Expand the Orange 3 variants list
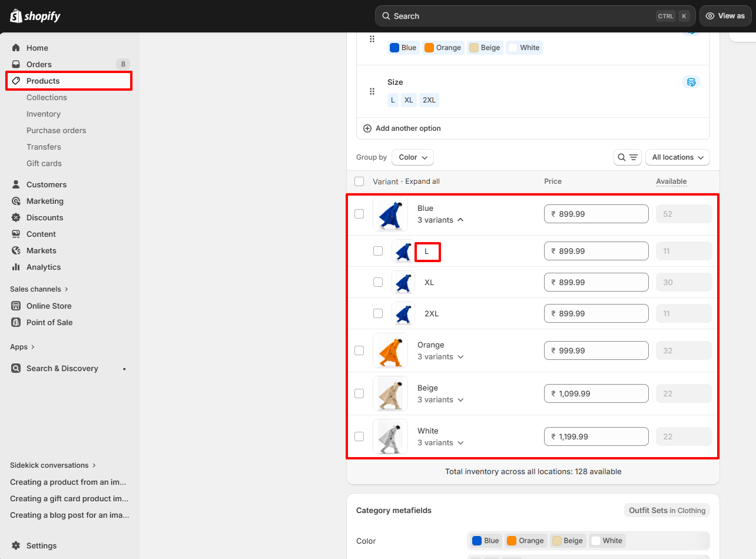756x559 pixels. pos(441,356)
